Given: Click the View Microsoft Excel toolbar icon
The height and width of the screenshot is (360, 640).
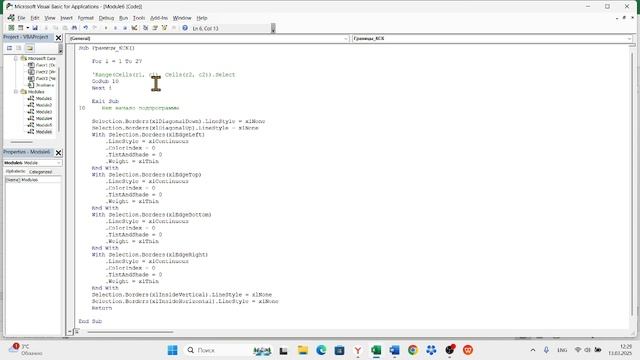Looking at the screenshot, I should pyautogui.click(x=11, y=28).
